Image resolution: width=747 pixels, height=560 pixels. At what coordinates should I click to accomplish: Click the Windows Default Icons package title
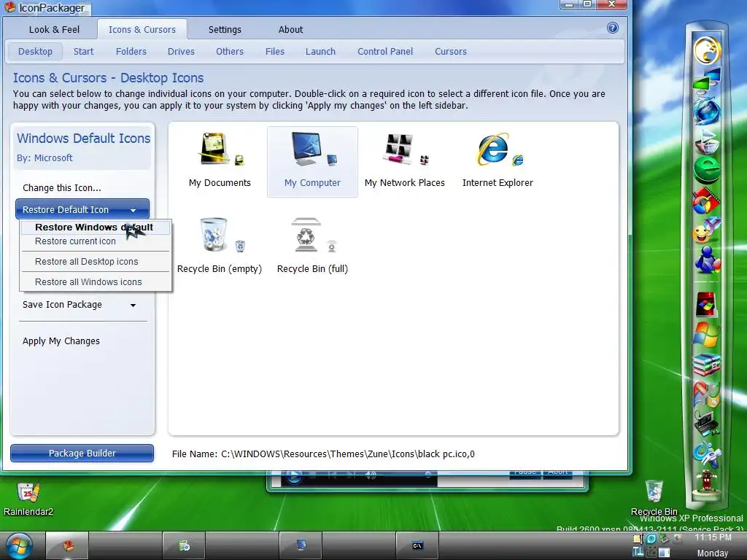pyautogui.click(x=84, y=138)
